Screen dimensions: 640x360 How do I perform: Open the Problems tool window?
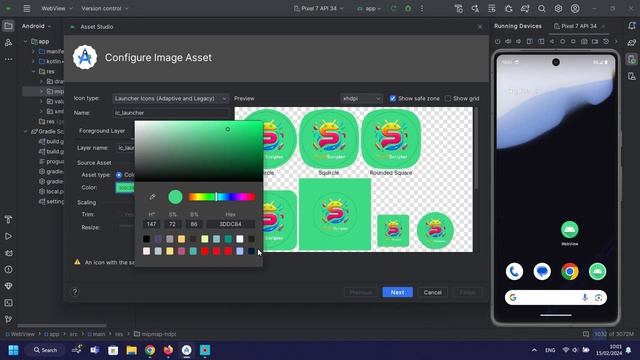coord(8,270)
